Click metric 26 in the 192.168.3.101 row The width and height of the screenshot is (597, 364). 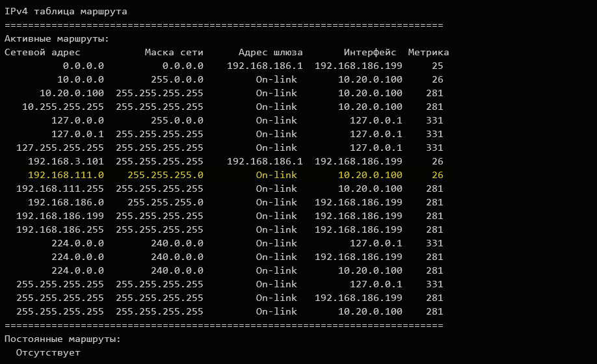(x=438, y=162)
